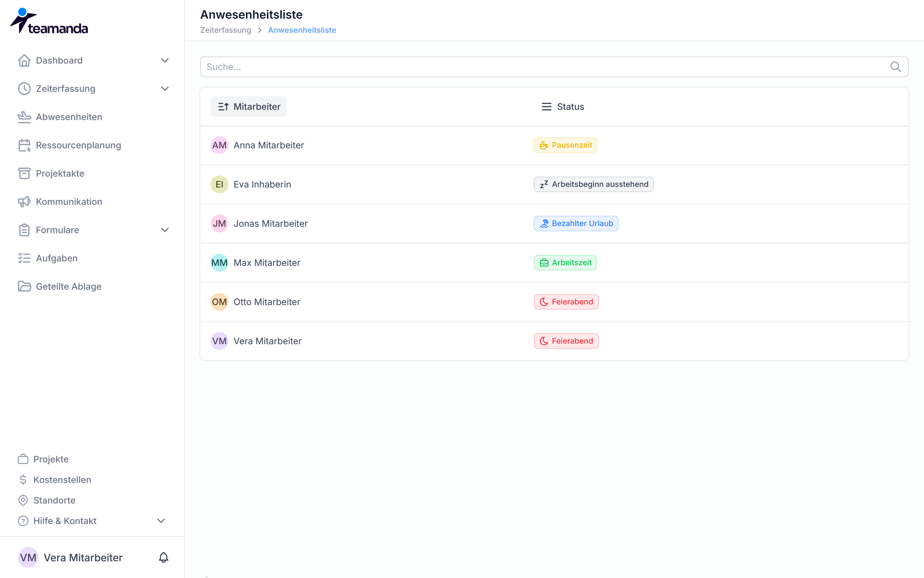Navigate to Aufgaben
Image resolution: width=924 pixels, height=578 pixels.
coord(56,258)
